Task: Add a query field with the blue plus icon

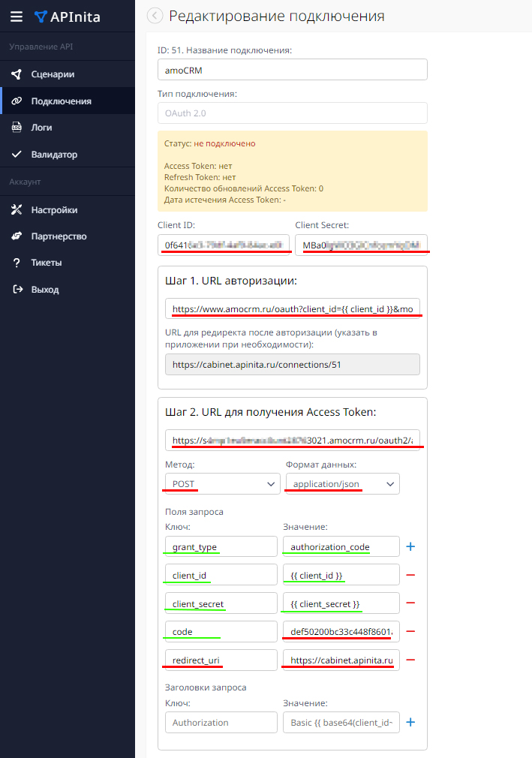Action: coord(410,546)
